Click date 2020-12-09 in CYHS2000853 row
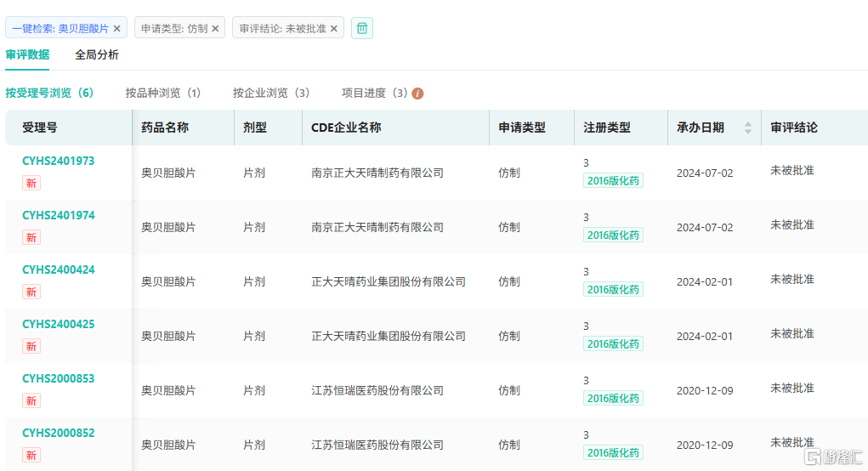Screen dimensions: 868x471 pyautogui.click(x=705, y=391)
